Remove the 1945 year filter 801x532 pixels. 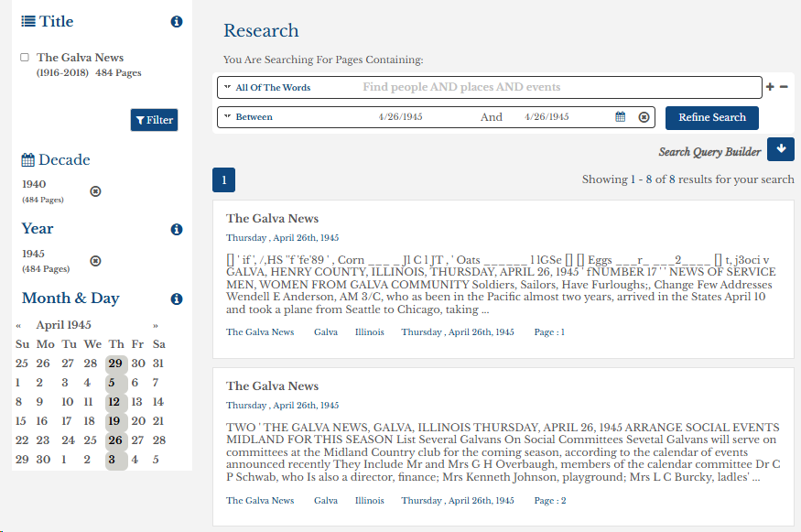point(95,261)
